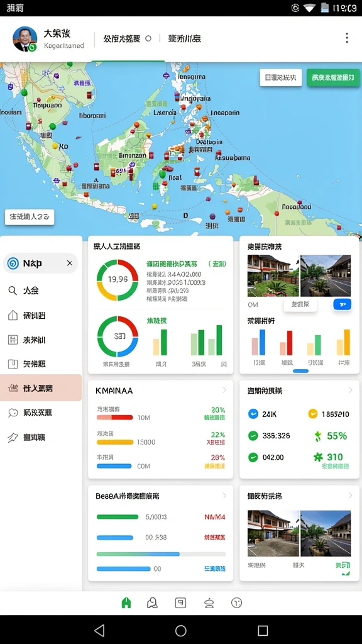Viewport: 362px width, 644px height.
Task: Click the donut chart showing 19,96
Action: pyautogui.click(x=118, y=280)
